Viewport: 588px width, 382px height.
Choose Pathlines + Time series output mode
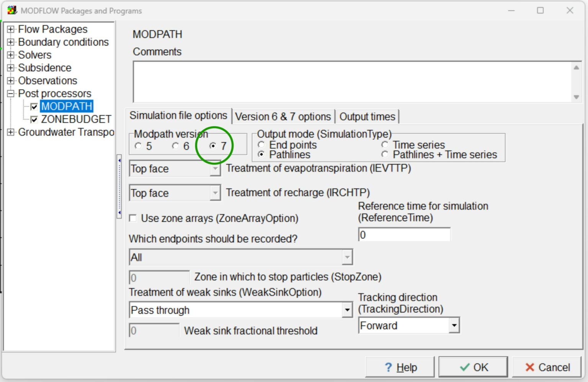[x=384, y=154]
